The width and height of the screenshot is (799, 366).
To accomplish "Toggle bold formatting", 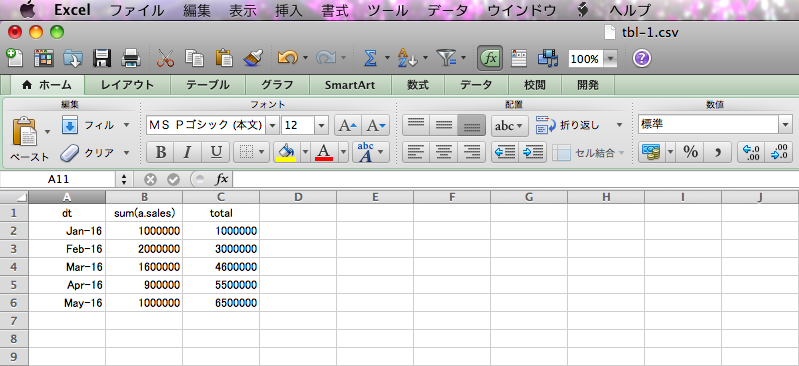I will 161,152.
